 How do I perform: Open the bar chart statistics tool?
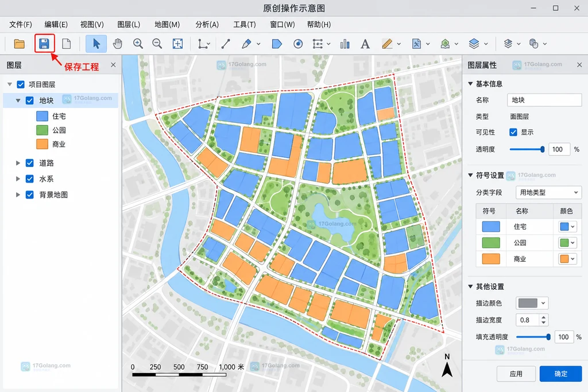[x=345, y=44]
